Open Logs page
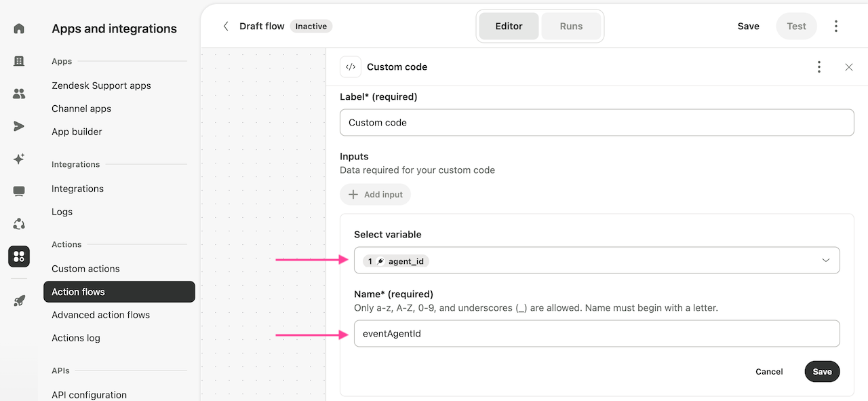 [x=62, y=212]
